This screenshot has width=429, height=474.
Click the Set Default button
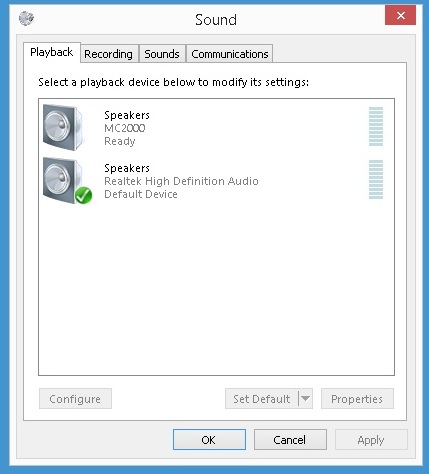(262, 398)
